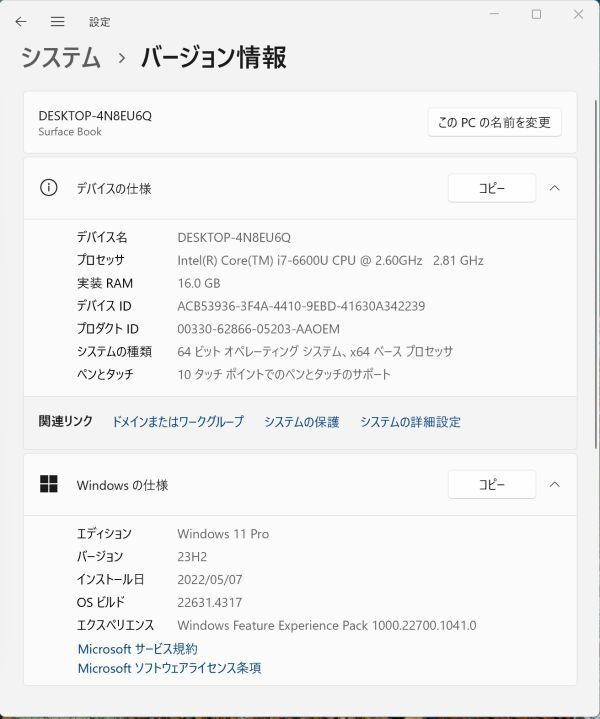
Task: Click the Windows logo icon
Action: tap(48, 484)
